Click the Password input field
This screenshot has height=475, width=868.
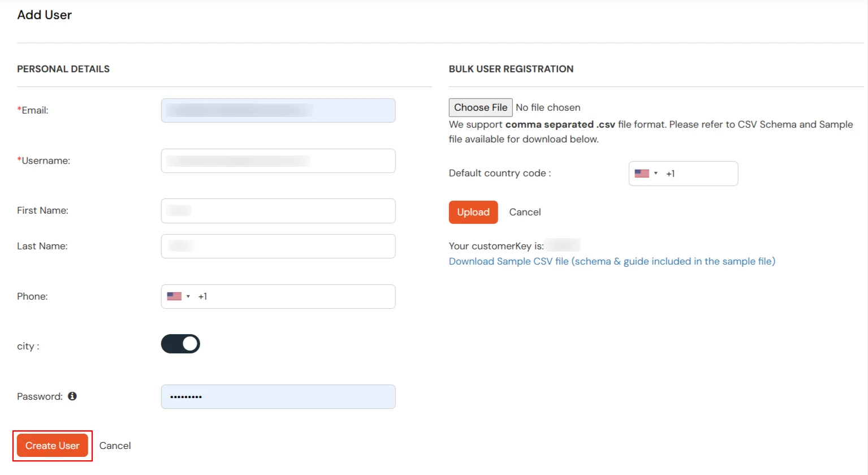(x=278, y=396)
